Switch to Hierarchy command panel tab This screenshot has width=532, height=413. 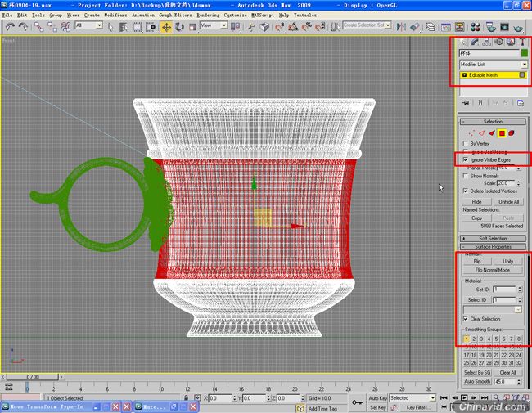pos(486,42)
